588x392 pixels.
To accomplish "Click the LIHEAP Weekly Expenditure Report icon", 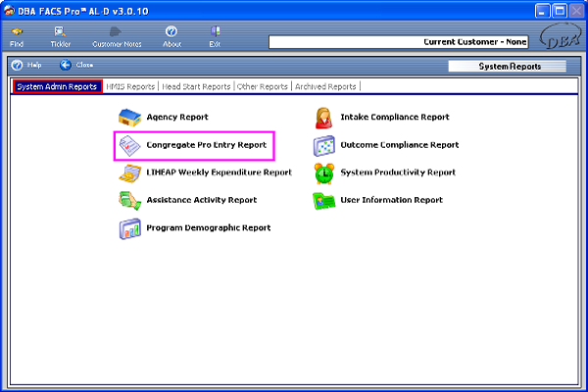I will click(x=129, y=173).
